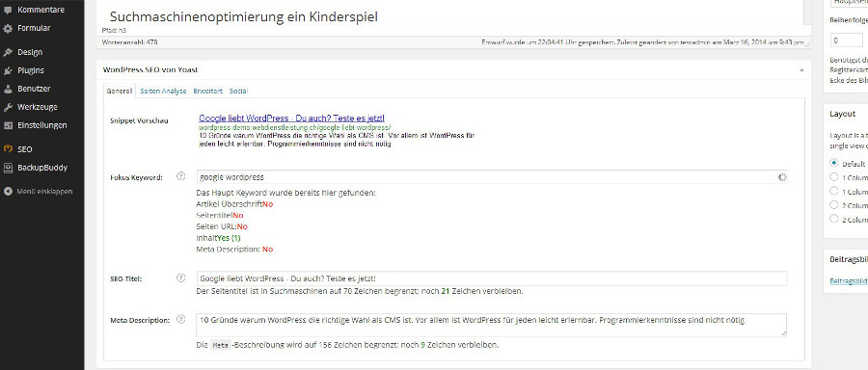
Task: Open the Einstellungen settings icon
Action: click(8, 125)
